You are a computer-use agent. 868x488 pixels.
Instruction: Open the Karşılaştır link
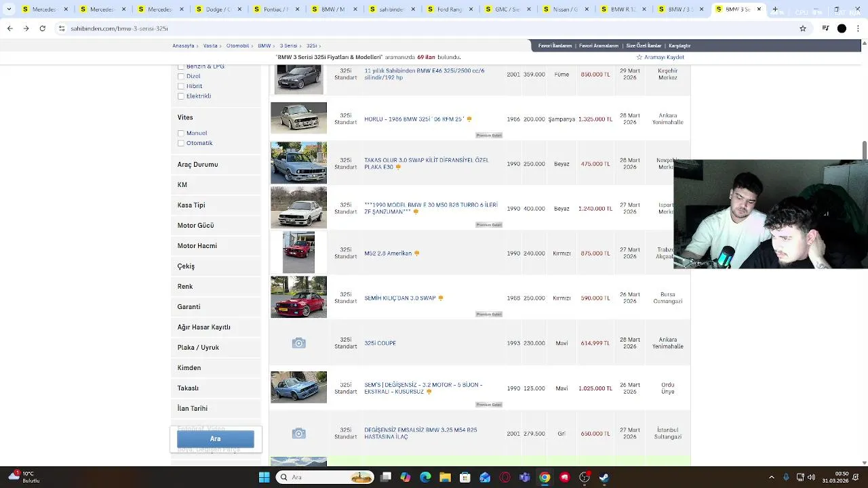click(x=679, y=46)
